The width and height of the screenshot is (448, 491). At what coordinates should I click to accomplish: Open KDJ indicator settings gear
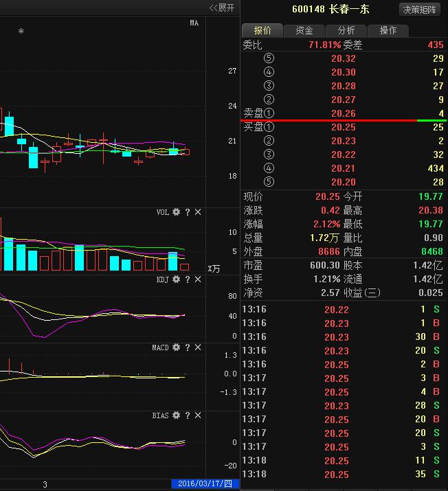(177, 279)
